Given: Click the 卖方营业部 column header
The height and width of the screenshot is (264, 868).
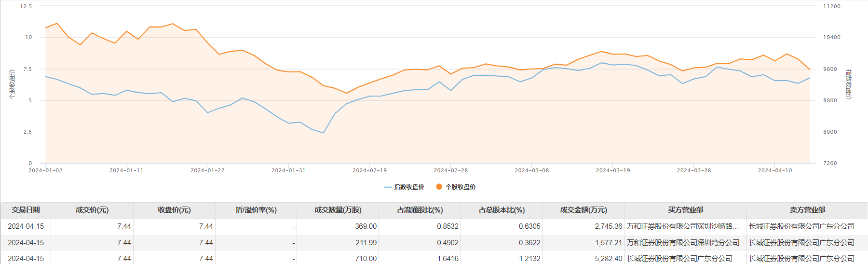Looking at the screenshot, I should point(807,210).
